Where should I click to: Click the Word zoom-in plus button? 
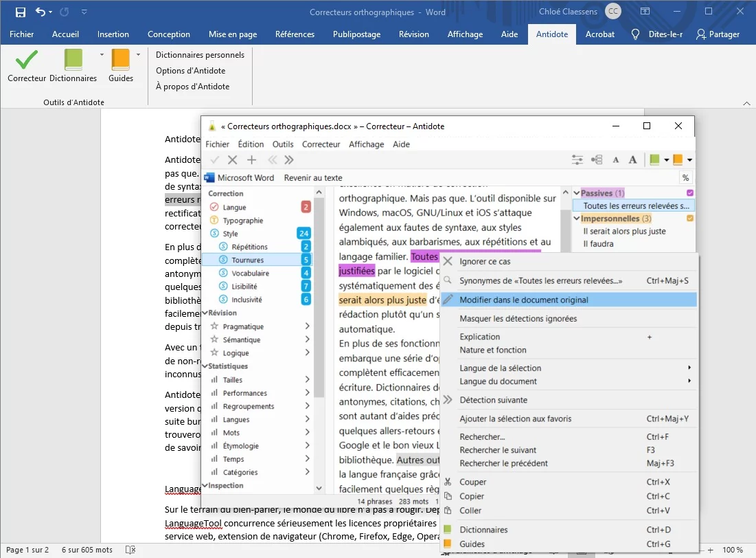point(710,550)
